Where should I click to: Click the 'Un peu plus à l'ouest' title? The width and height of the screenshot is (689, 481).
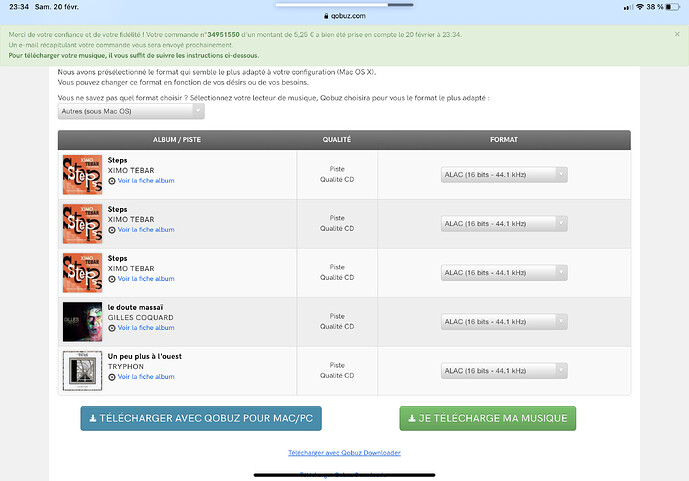pos(145,356)
